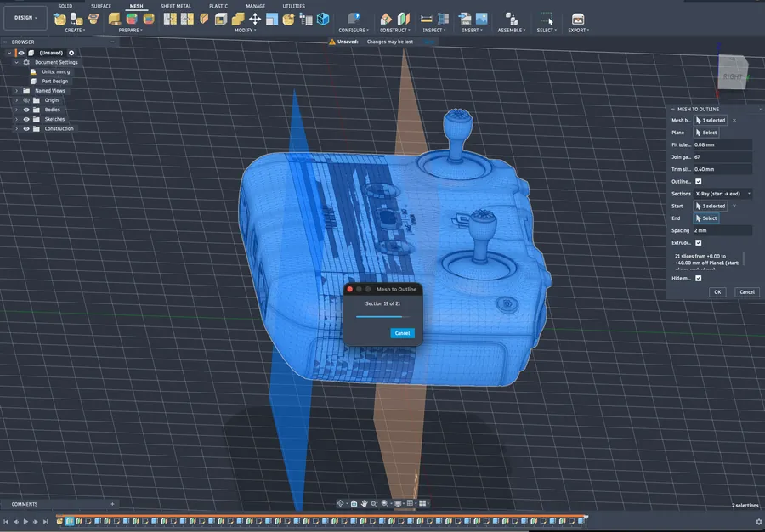Screen dimensions: 765x532
Task: Toggle visibility of the Sketches folder
Action: [x=26, y=119]
